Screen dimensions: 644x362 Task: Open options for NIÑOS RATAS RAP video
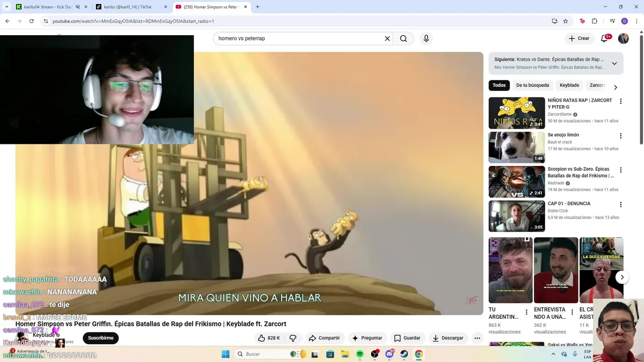pos(620,101)
